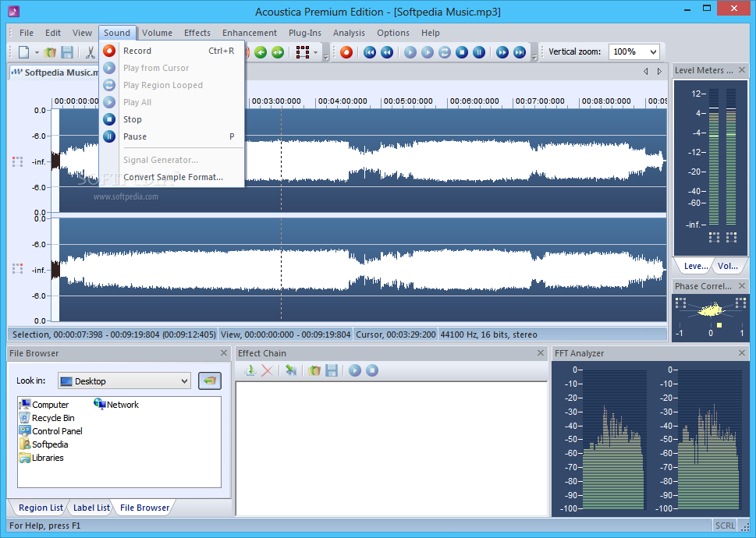Open the Enhancement menu
Image resolution: width=756 pixels, height=538 pixels.
click(x=250, y=33)
